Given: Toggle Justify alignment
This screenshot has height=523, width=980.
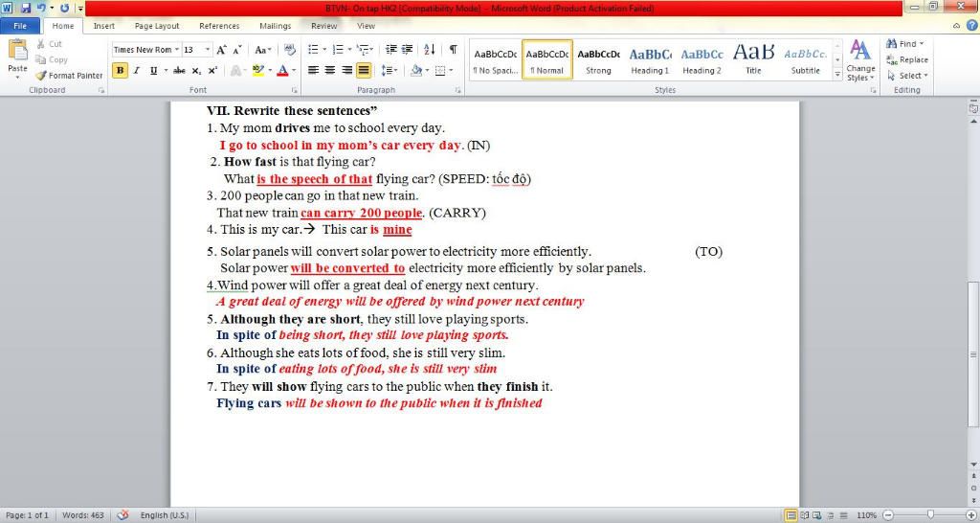Looking at the screenshot, I should click(363, 71).
